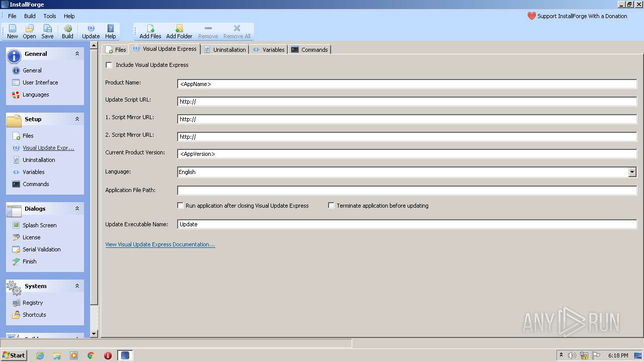644x362 pixels.
Task: Click the Update Script URL field
Action: (407, 102)
